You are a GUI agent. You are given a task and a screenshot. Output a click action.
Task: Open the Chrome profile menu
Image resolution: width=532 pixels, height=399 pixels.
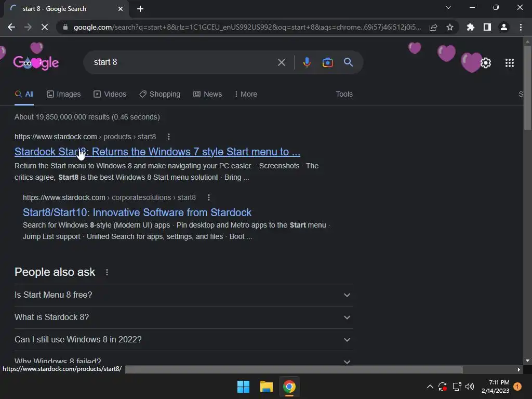click(x=504, y=27)
